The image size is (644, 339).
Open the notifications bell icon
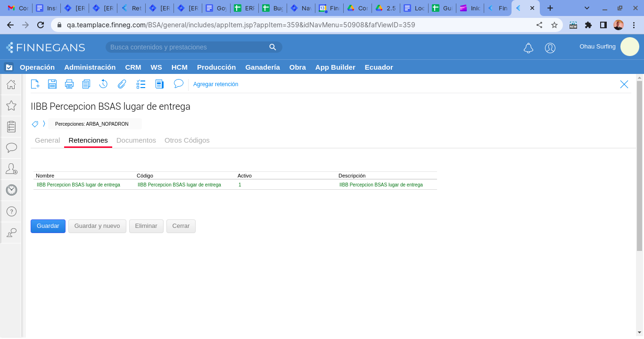[528, 48]
